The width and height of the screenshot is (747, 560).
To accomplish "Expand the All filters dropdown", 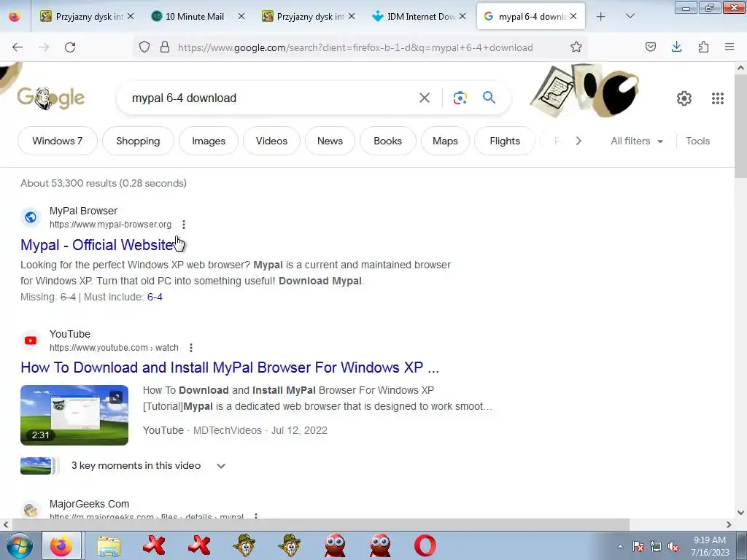I will tap(636, 141).
